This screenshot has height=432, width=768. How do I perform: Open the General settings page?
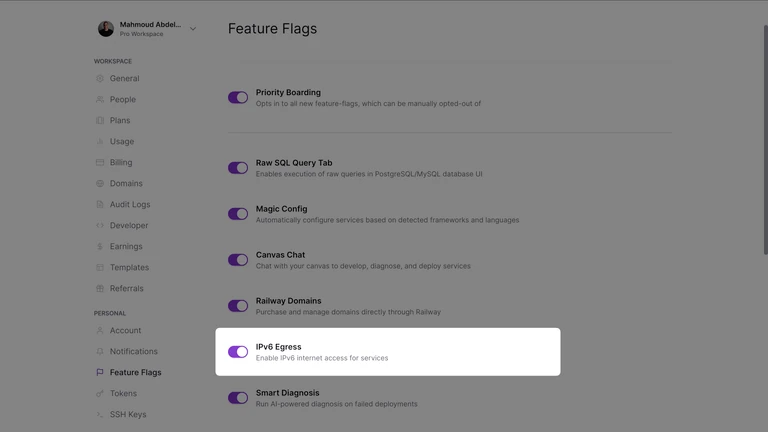click(124, 78)
